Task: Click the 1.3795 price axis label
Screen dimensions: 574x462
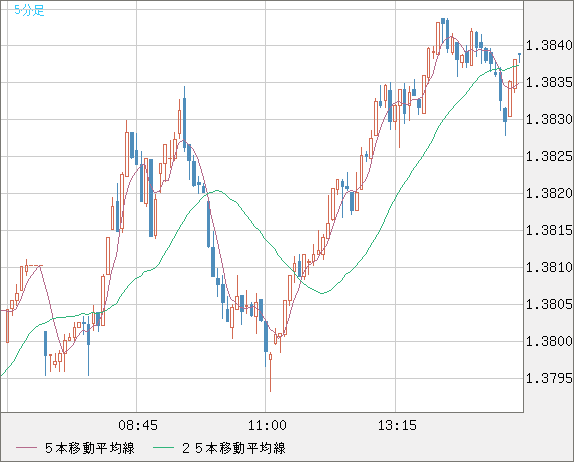Action: 549,378
